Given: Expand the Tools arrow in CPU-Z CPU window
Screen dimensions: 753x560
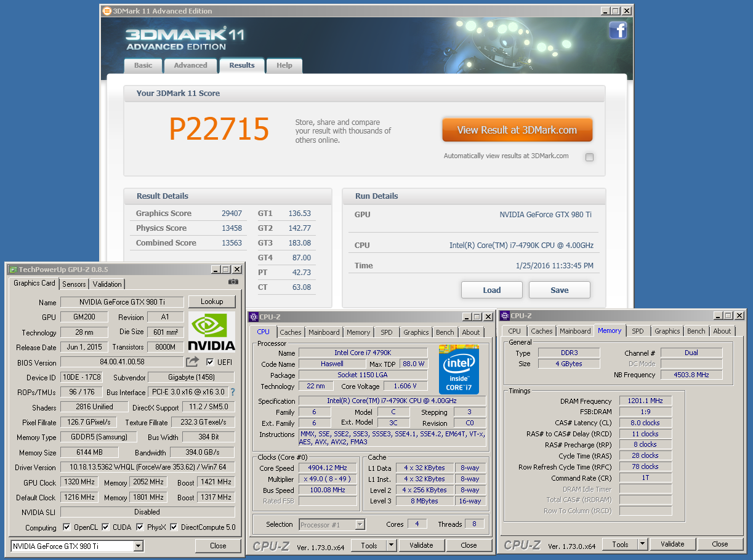Looking at the screenshot, I should pos(392,545).
